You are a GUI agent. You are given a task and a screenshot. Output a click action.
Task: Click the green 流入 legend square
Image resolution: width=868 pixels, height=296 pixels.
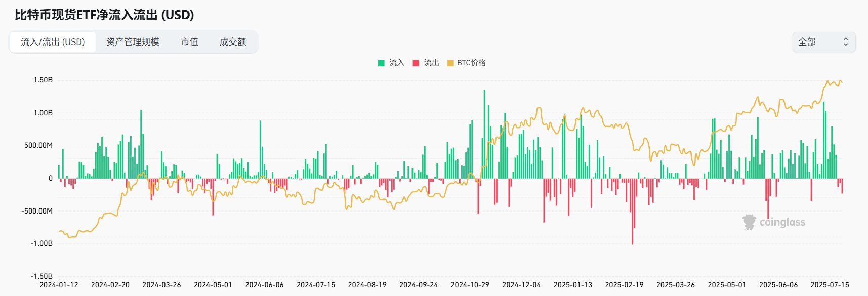381,63
